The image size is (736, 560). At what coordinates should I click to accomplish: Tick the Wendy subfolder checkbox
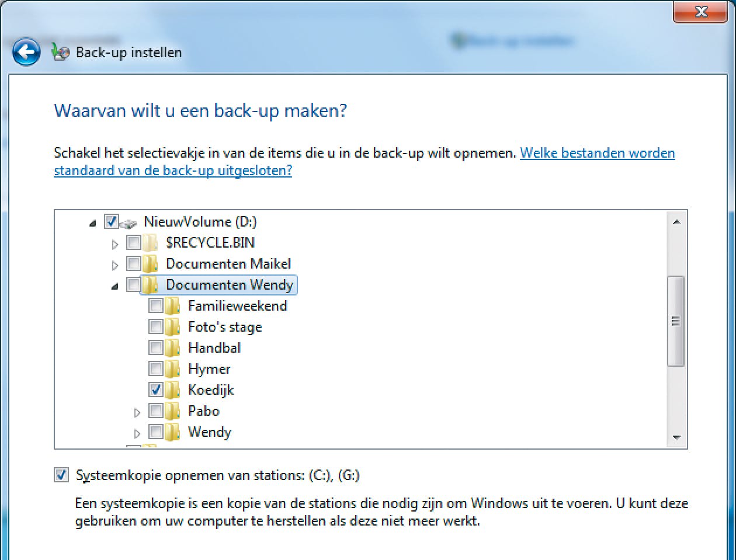(156, 432)
